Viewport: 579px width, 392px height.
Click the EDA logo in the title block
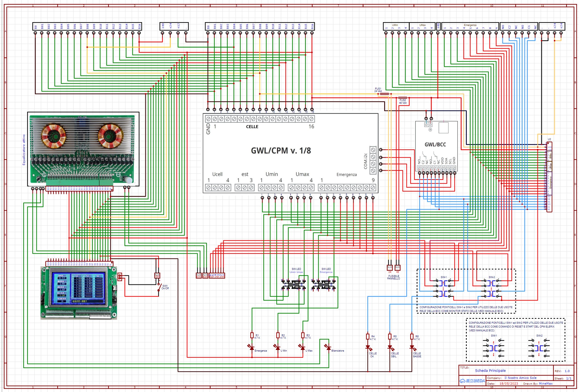[472, 381]
